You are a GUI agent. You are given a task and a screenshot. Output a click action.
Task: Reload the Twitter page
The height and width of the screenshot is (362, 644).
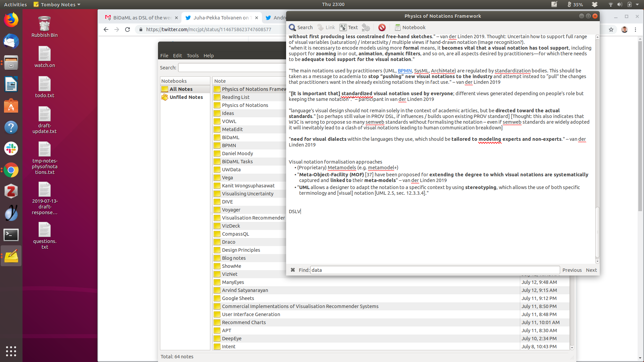pos(127,29)
